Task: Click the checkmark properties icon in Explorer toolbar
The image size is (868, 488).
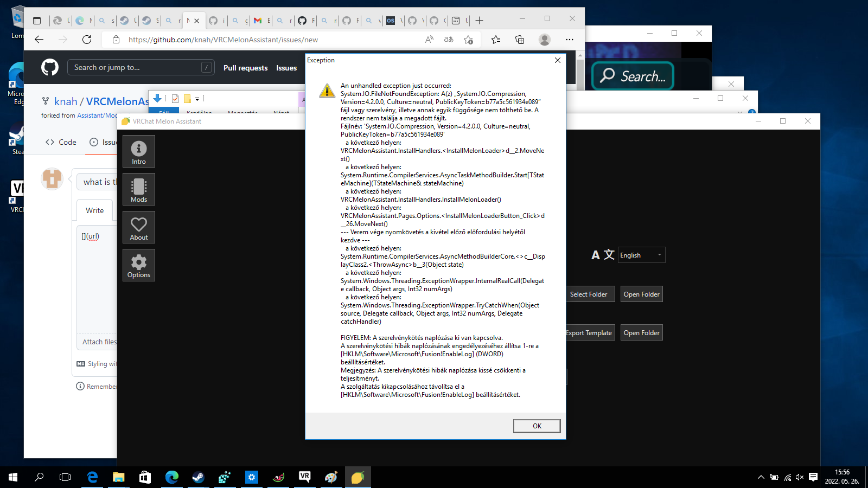Action: [x=175, y=99]
